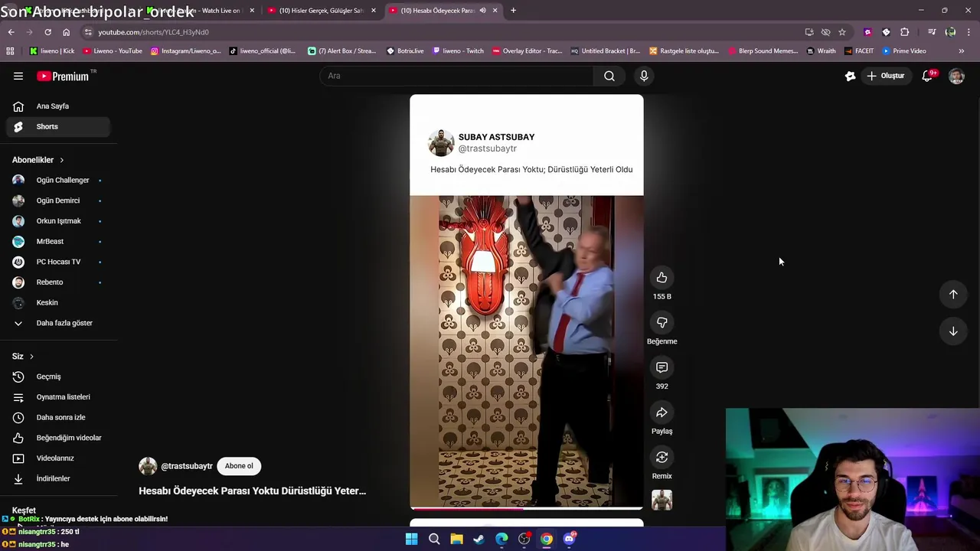Open Discord from taskbar
Screen dimensions: 980x551
coord(569,539)
